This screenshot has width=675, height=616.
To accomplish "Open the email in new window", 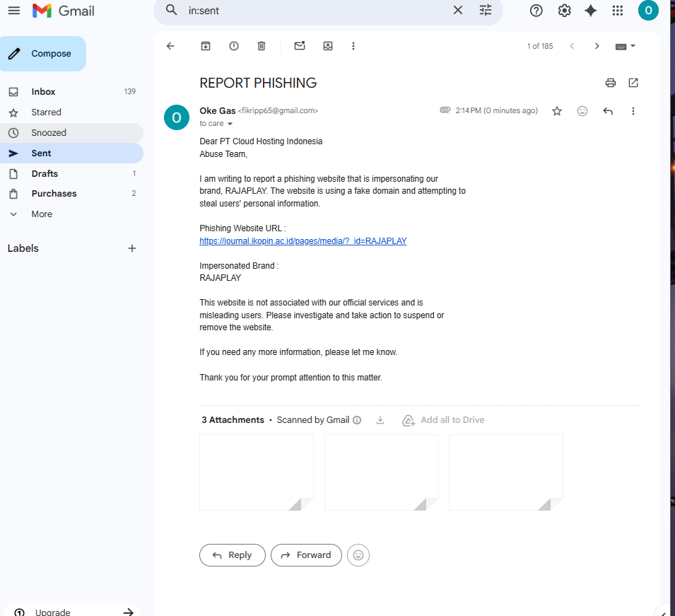I will 633,83.
